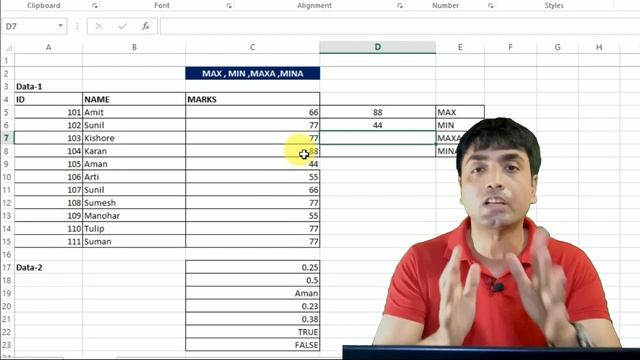640x360 pixels.
Task: Click the Enter checkmark formula bar icon
Action: [122, 27]
